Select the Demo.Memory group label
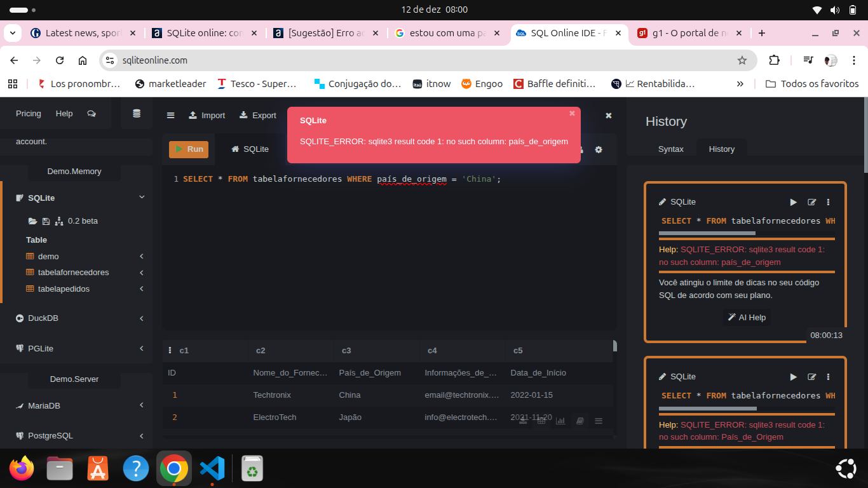 (74, 172)
